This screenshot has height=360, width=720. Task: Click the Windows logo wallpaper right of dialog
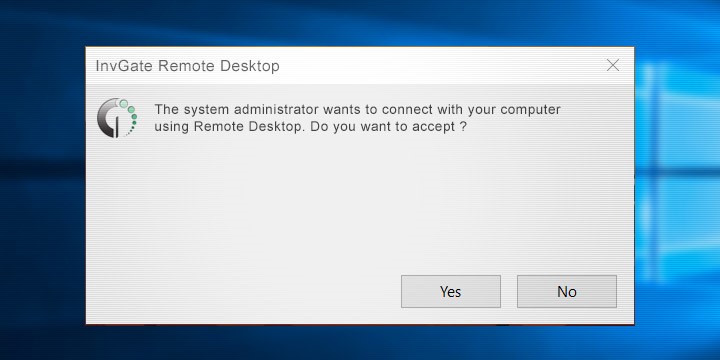[677, 174]
